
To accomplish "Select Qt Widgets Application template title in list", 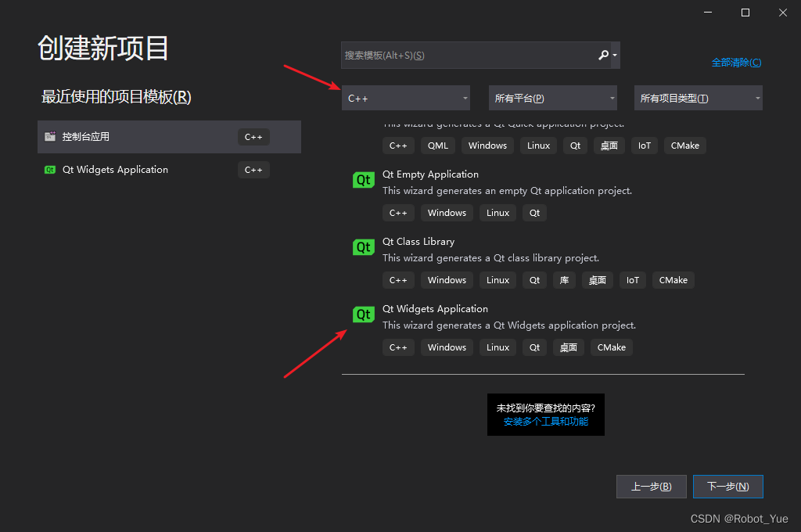I will (x=435, y=309).
